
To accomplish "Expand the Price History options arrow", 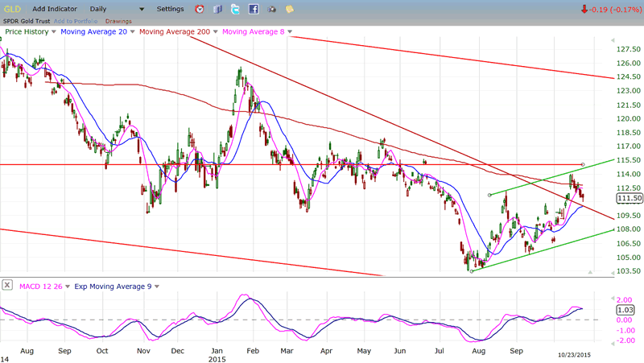I will [x=55, y=32].
